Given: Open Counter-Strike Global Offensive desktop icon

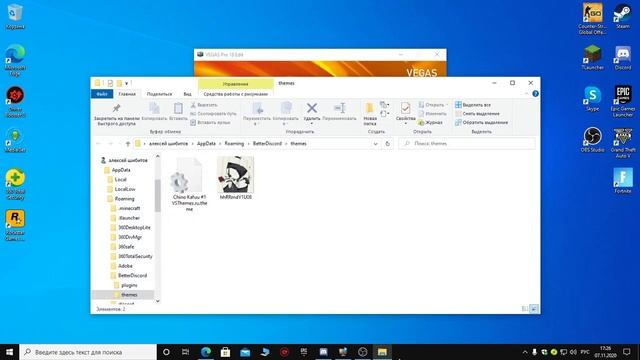Looking at the screenshot, I should pyautogui.click(x=592, y=18).
